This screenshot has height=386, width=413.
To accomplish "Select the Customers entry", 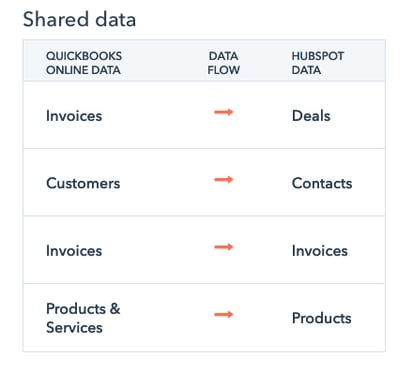I will [83, 183].
